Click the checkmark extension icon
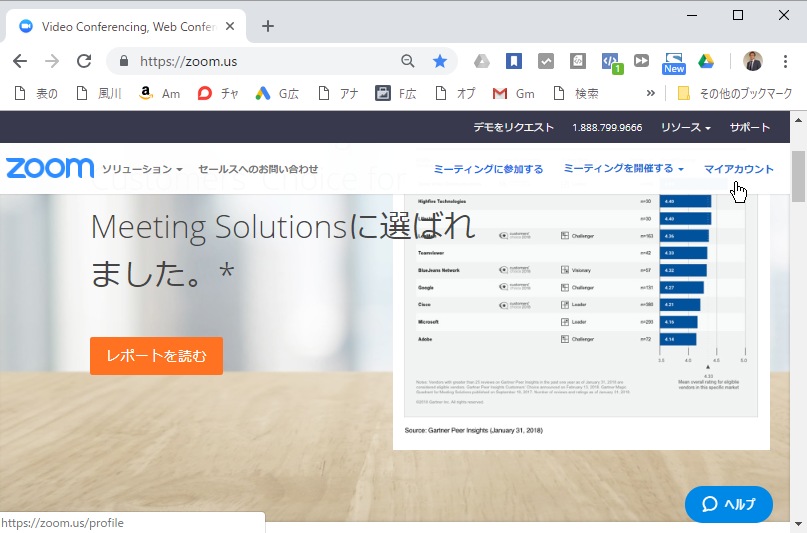The image size is (807, 533). pos(546,61)
